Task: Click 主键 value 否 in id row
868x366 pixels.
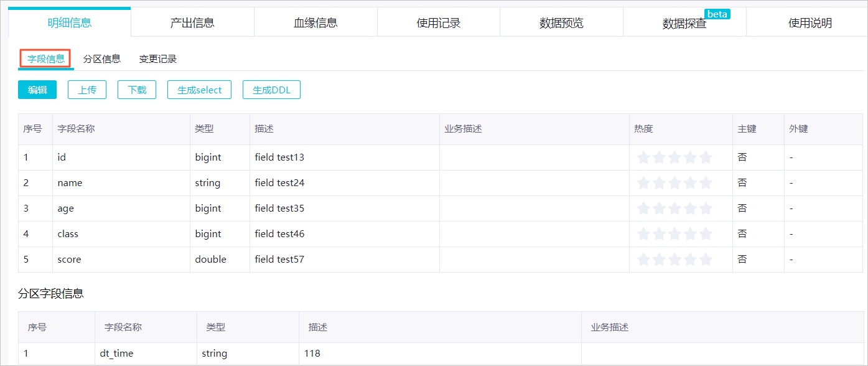Action: coord(742,157)
